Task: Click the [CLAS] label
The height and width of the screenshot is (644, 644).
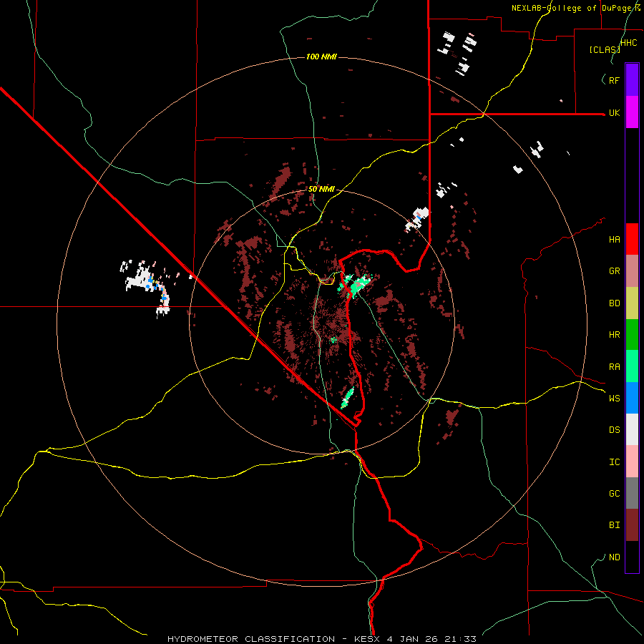Action: (605, 49)
